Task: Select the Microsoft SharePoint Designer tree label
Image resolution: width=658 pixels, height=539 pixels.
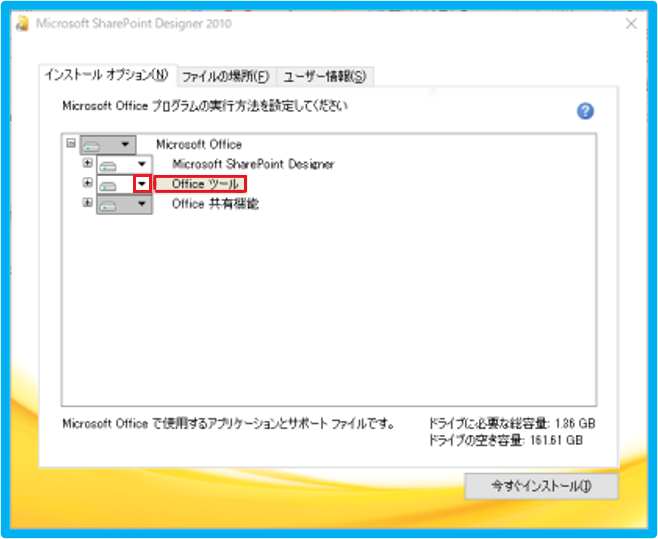Action: point(253,164)
